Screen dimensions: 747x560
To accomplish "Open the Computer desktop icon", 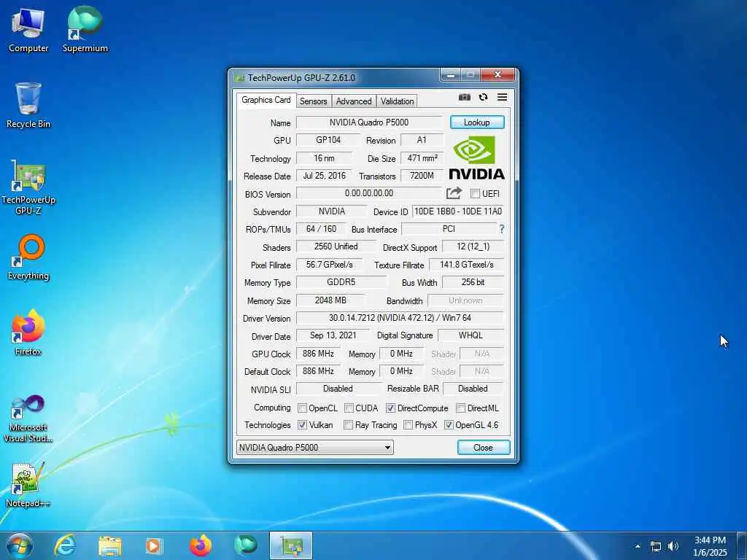I will click(x=28, y=30).
